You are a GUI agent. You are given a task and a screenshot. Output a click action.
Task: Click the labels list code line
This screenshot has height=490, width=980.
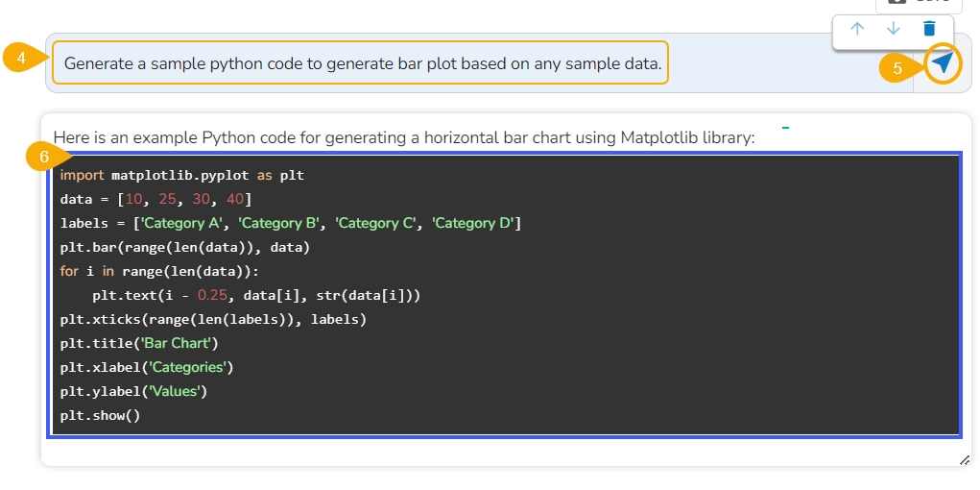pos(290,224)
